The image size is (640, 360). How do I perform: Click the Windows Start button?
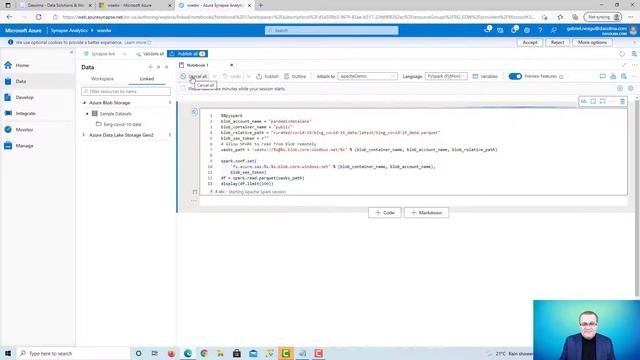click(8, 353)
